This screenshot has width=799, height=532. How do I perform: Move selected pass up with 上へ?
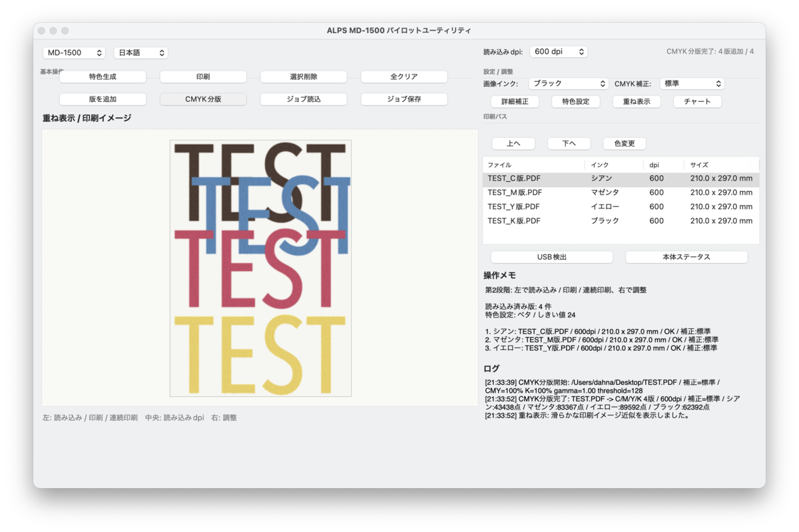tap(513, 144)
